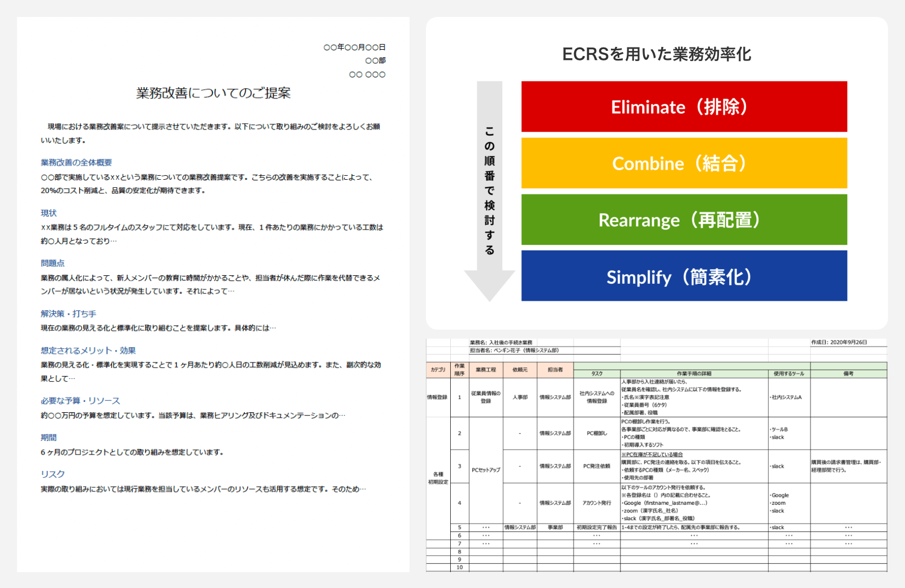The height and width of the screenshot is (588, 905).
Task: Click the blue Simplify (簡素化) box
Action: [x=684, y=276]
